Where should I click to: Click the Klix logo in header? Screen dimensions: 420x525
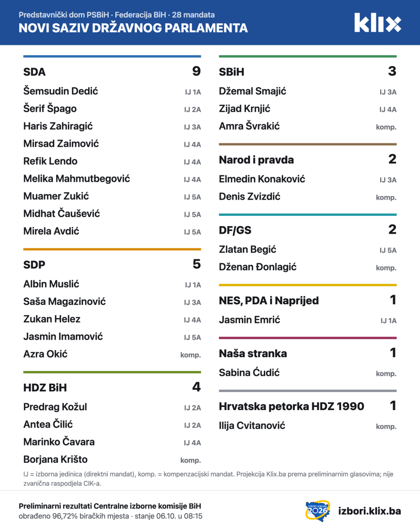(x=377, y=23)
